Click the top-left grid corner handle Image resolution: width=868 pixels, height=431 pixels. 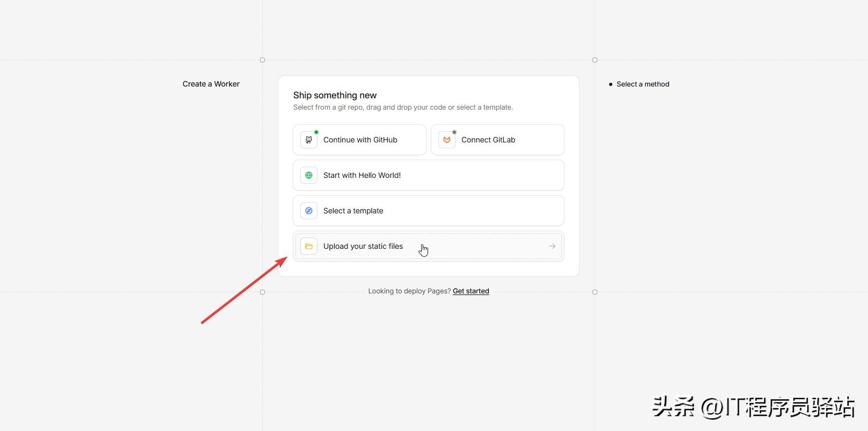(262, 60)
